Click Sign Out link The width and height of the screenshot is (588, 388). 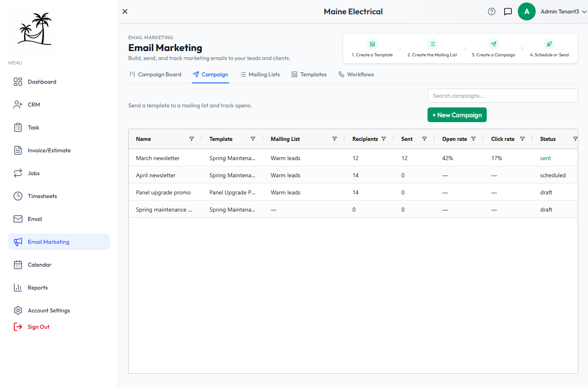(x=38, y=327)
